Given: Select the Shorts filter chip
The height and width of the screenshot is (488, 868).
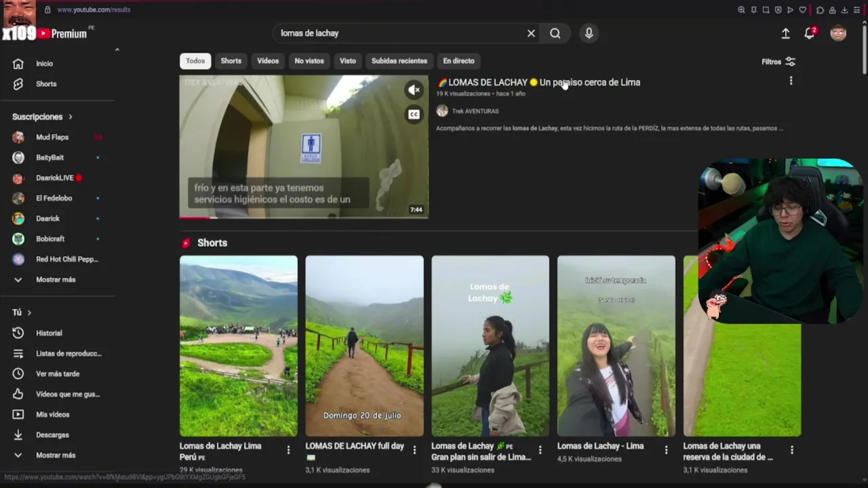Looking at the screenshot, I should 231,61.
